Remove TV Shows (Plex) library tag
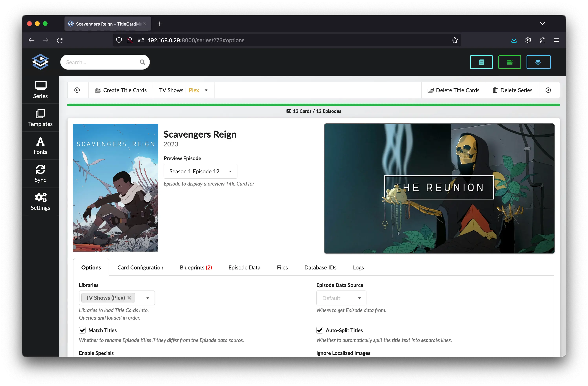The width and height of the screenshot is (588, 386). (x=129, y=298)
